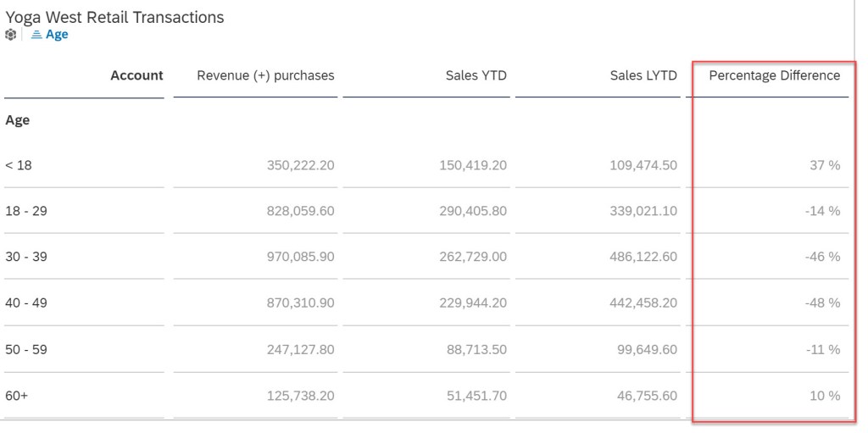Select the 50 - 59 age row label
Screen dimensions: 868x433
[x=26, y=349]
